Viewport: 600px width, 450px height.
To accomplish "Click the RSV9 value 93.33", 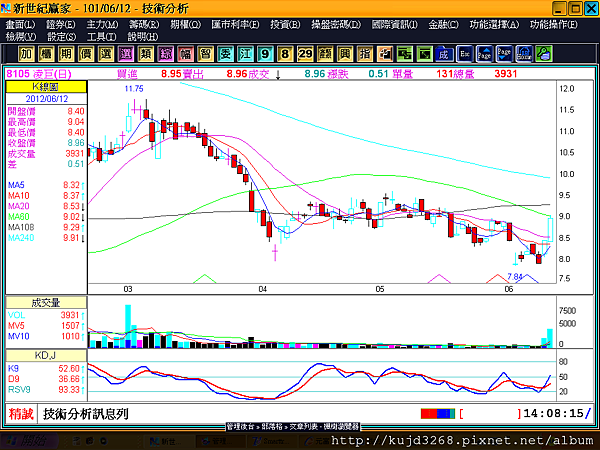I will (x=69, y=390).
